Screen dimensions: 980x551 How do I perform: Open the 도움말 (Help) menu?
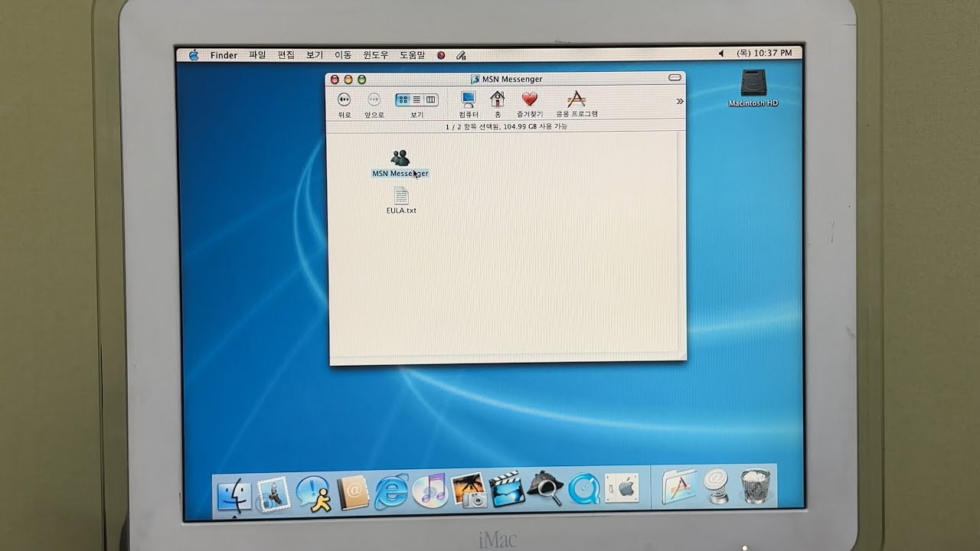(x=412, y=55)
